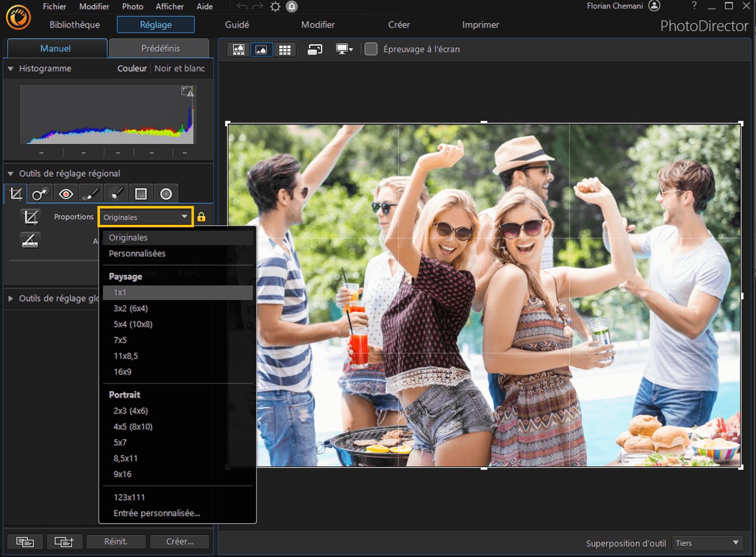Select the Radial Filter tool
The height and width of the screenshot is (557, 756).
click(166, 193)
